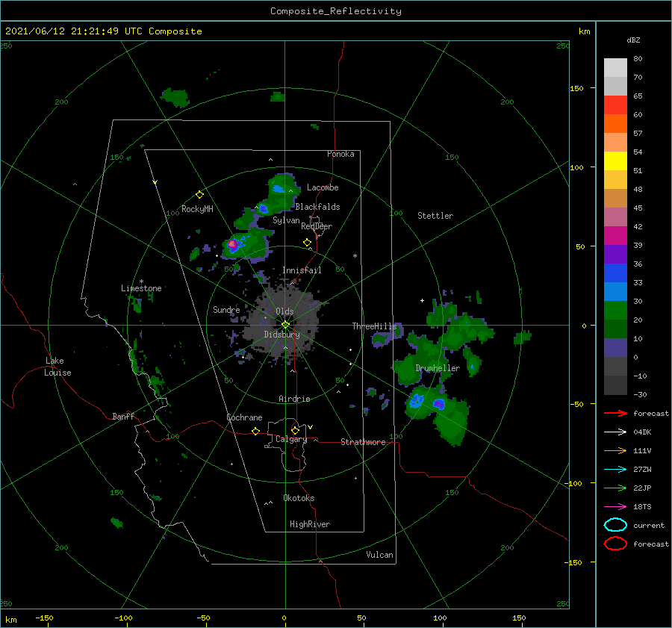Click the -100 tick on bottom axis
The image size is (672, 628).
coord(123,618)
